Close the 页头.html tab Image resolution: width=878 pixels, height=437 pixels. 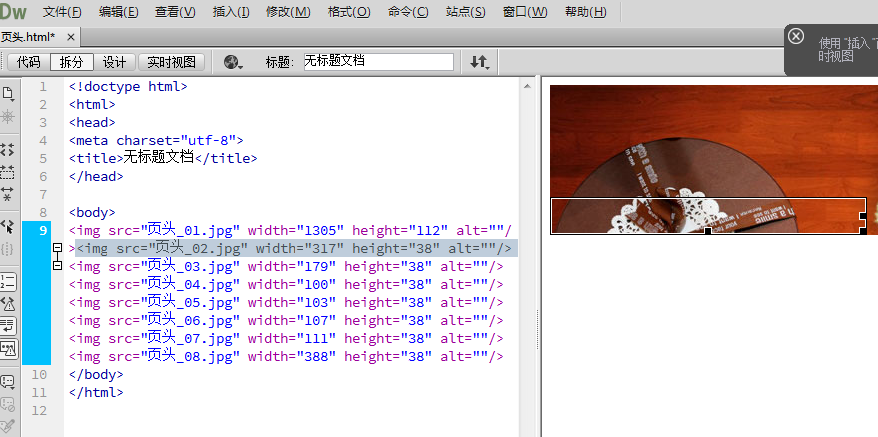coord(71,38)
